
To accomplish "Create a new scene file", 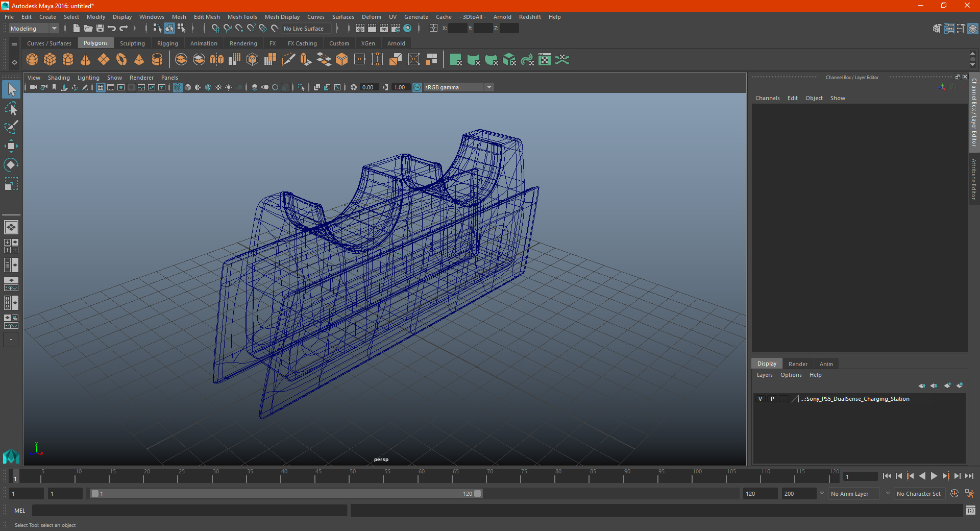I will [x=76, y=29].
